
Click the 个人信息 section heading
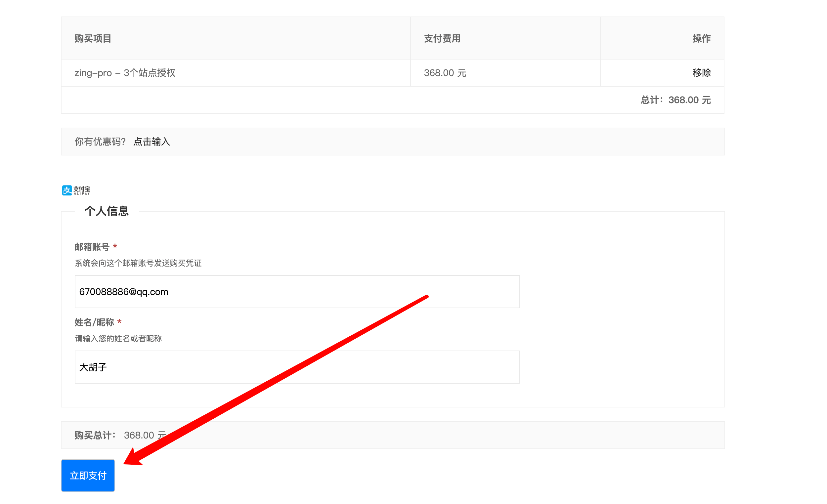[x=107, y=211]
